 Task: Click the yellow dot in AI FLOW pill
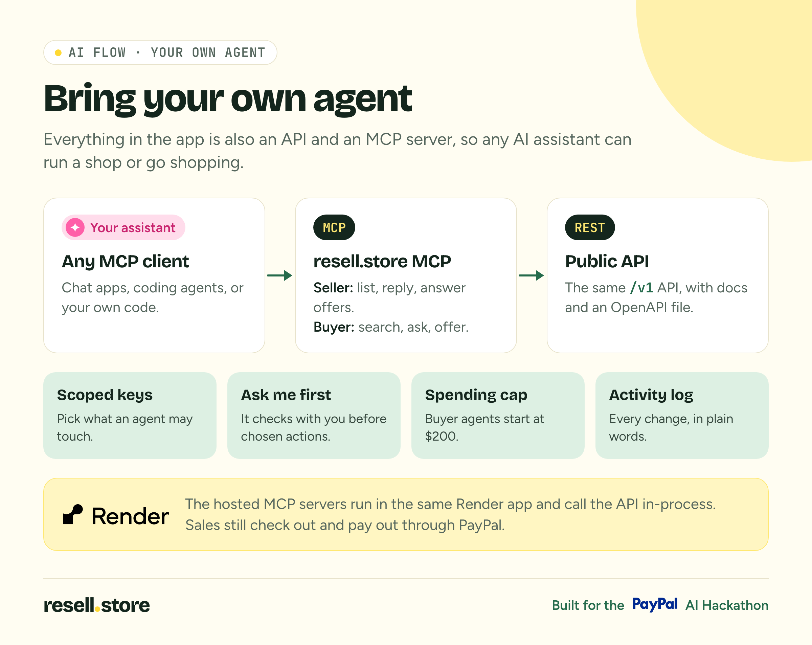click(x=58, y=53)
